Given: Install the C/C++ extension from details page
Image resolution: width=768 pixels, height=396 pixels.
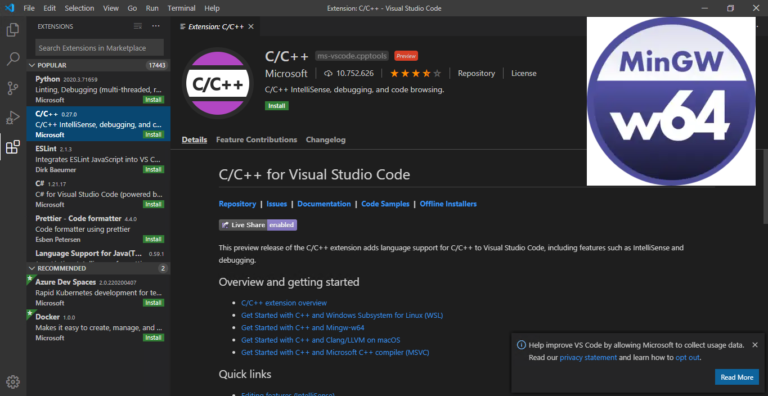Looking at the screenshot, I should pos(277,105).
